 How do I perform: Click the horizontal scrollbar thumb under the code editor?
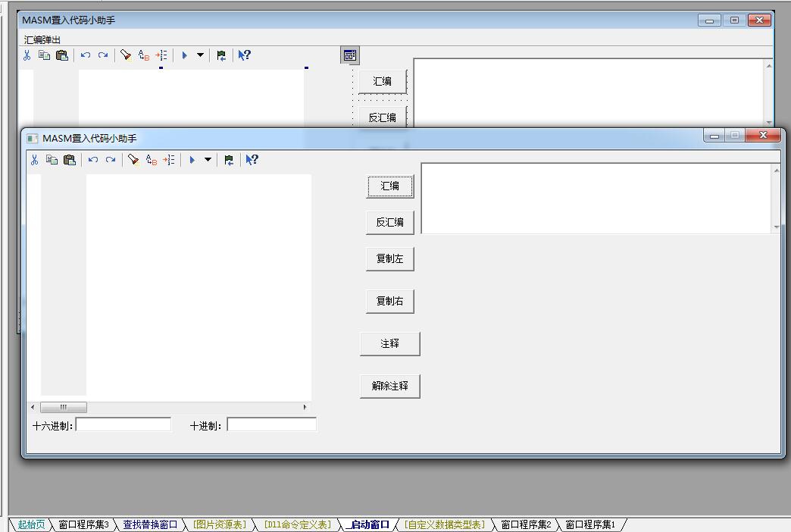pos(64,407)
